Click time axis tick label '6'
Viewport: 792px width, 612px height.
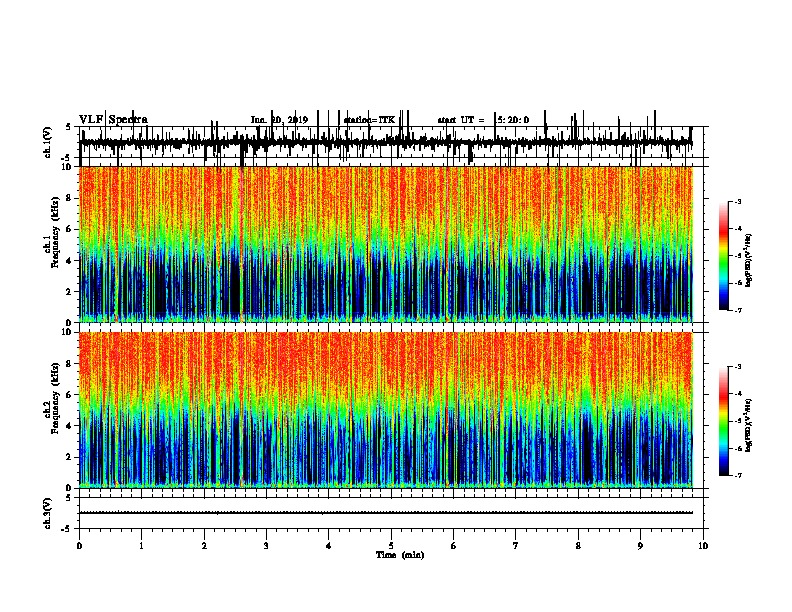(453, 545)
